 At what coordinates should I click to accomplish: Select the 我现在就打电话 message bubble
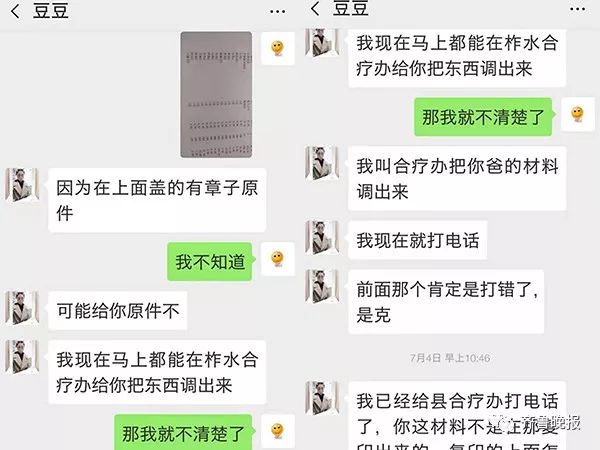click(417, 240)
